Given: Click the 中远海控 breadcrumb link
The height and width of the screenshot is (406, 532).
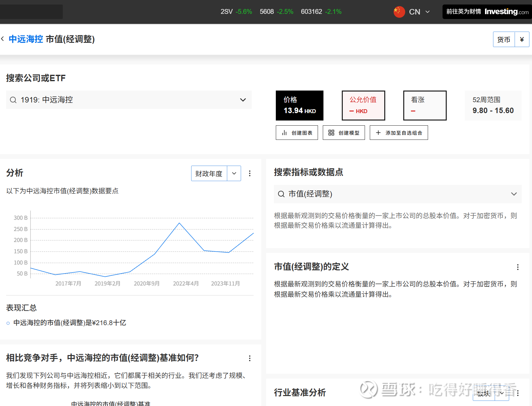Looking at the screenshot, I should coord(26,39).
